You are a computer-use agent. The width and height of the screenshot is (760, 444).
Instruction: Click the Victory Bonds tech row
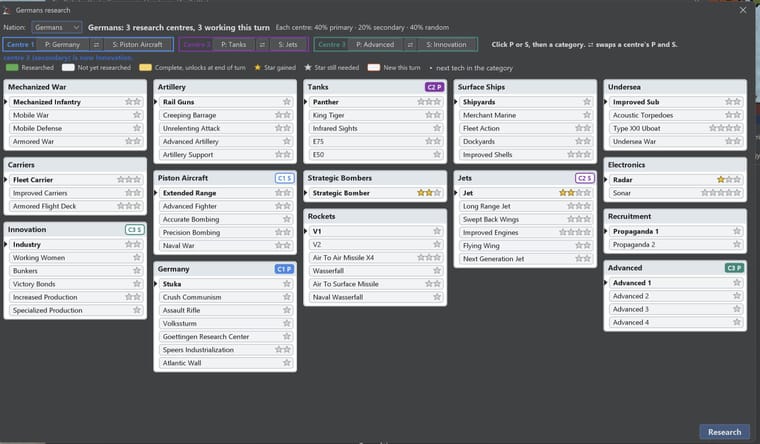click(76, 284)
